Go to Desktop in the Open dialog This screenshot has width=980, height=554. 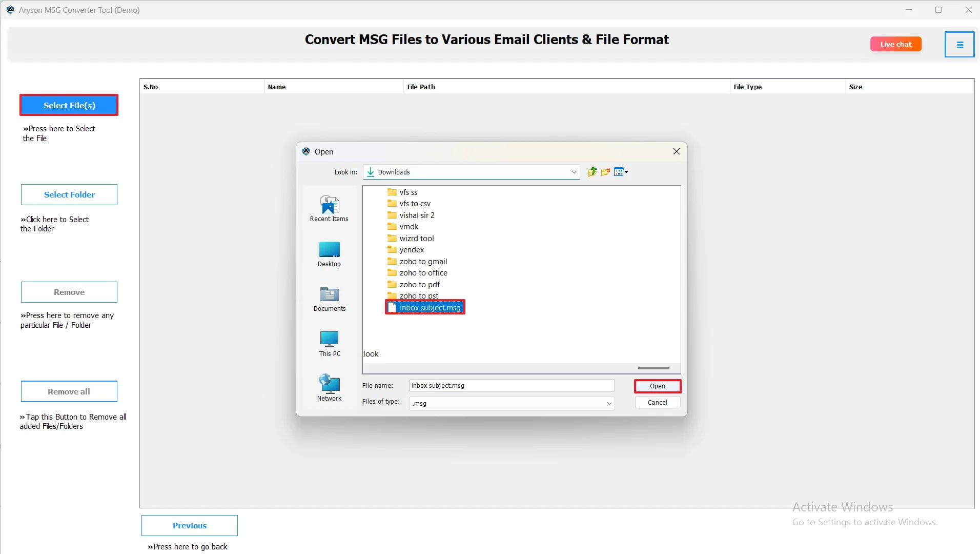[329, 254]
